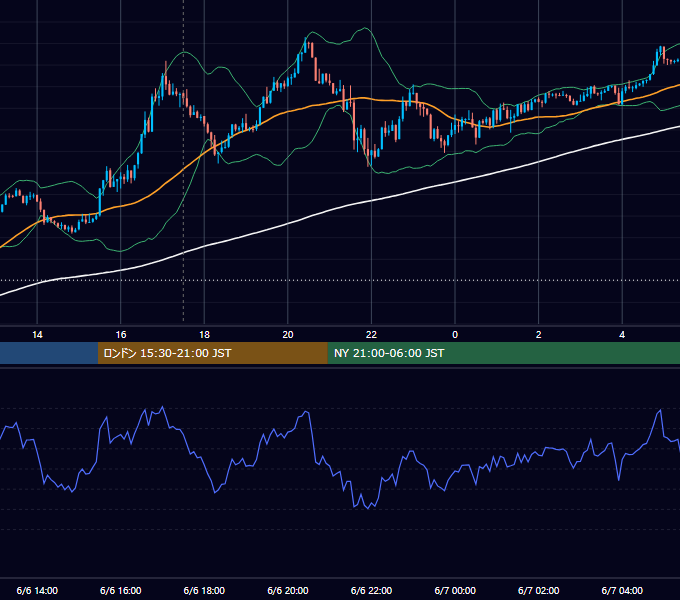Select the NY 21:00-06:00 JST session bar
The height and width of the screenshot is (600, 680).
(x=503, y=353)
